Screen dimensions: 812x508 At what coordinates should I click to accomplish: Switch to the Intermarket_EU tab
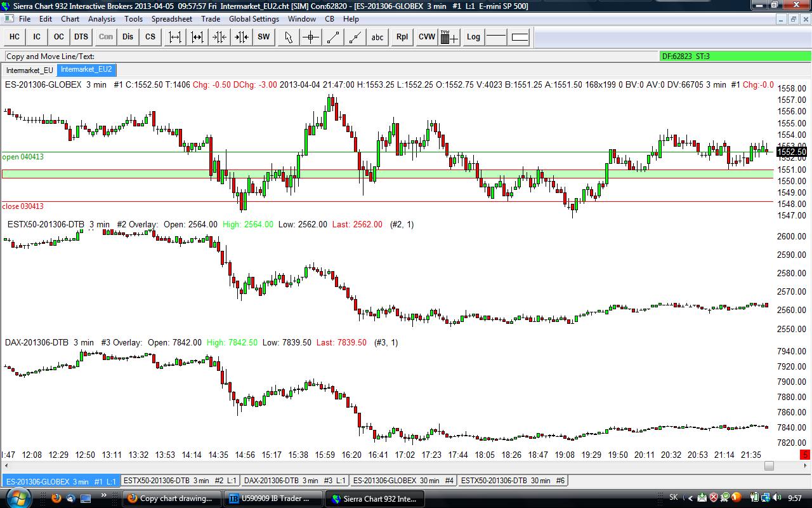click(30, 70)
